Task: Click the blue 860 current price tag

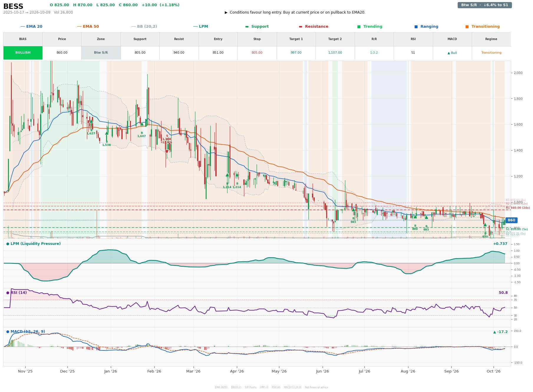Action: (511, 220)
